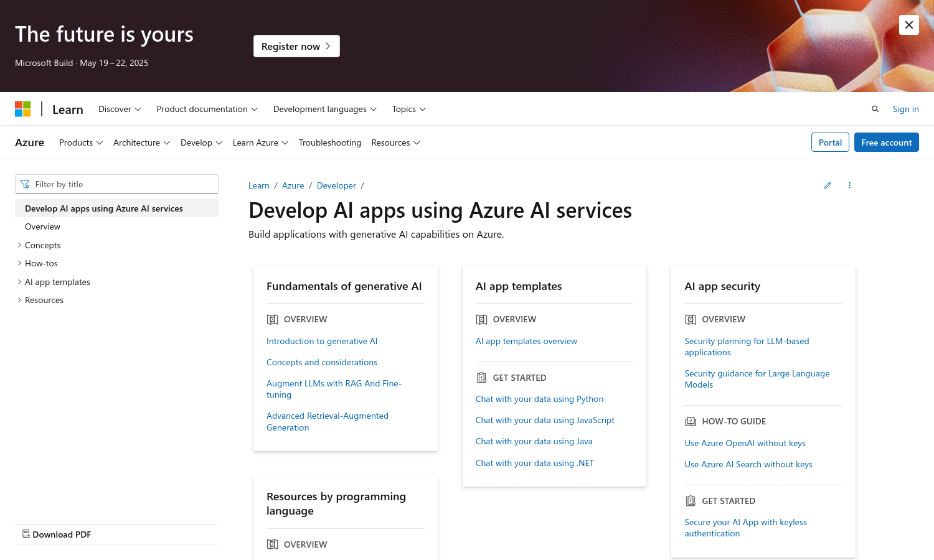This screenshot has width=934, height=560.
Task: Open Chat with your data using Python
Action: (x=539, y=399)
